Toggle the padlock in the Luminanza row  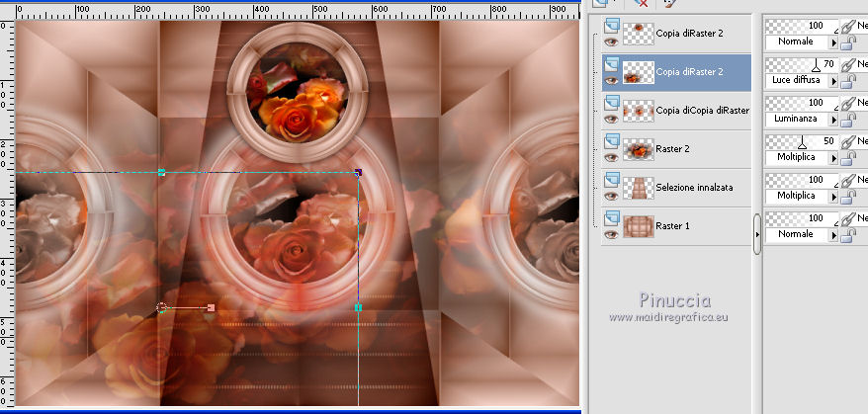pos(846,121)
